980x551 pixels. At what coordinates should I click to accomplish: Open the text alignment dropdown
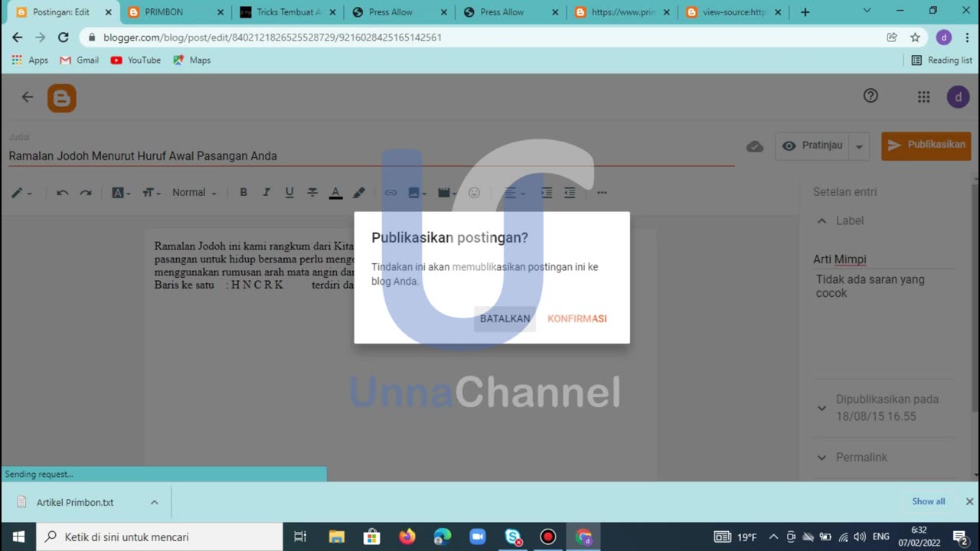(x=514, y=193)
